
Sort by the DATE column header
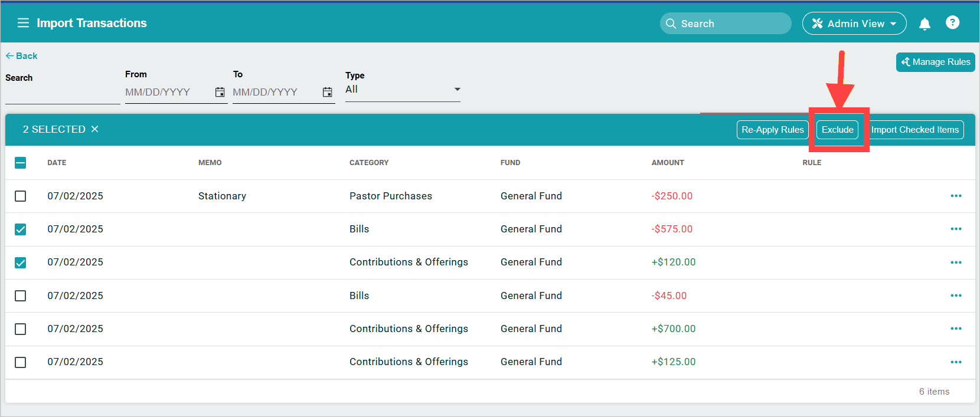coord(57,163)
